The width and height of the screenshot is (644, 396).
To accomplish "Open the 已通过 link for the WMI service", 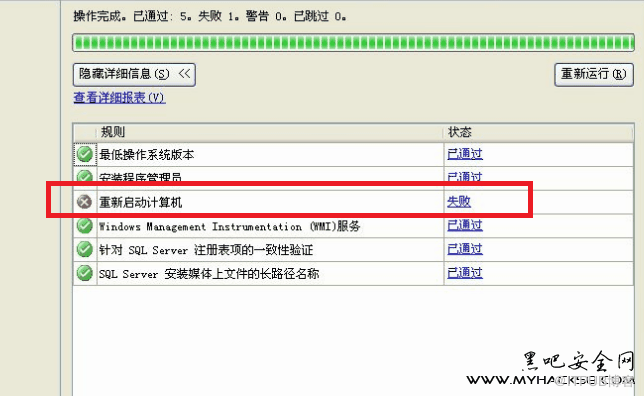I will click(x=465, y=226).
